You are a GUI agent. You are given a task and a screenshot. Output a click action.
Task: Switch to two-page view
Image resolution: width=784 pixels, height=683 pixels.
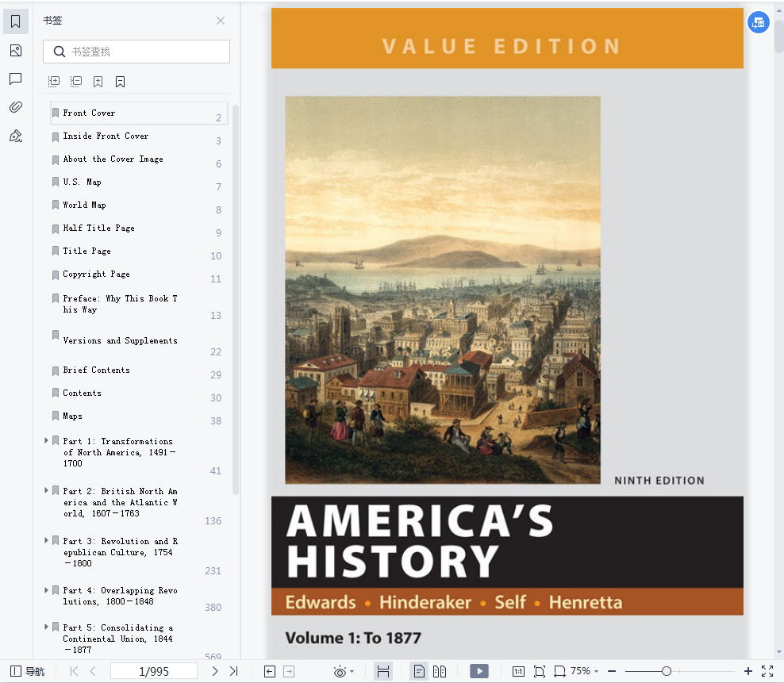click(440, 671)
